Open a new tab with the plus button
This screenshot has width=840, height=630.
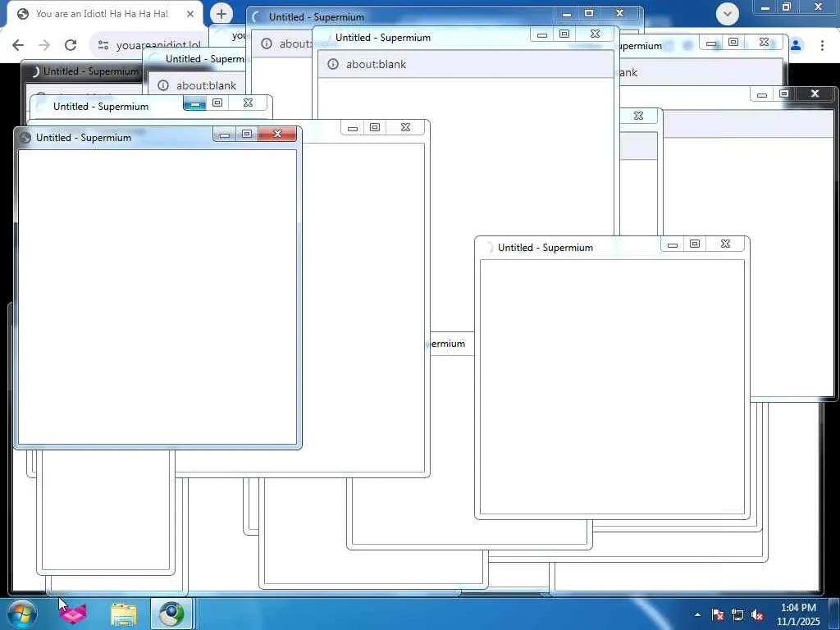click(x=221, y=14)
